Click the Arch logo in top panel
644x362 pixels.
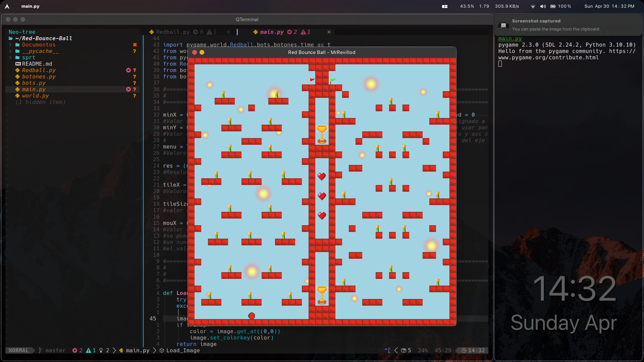point(7,6)
